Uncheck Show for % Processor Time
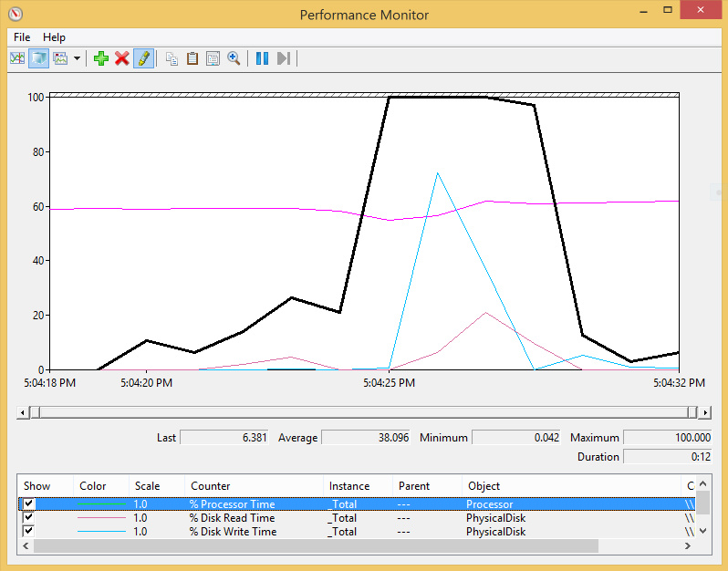Image resolution: width=728 pixels, height=571 pixels. [29, 504]
